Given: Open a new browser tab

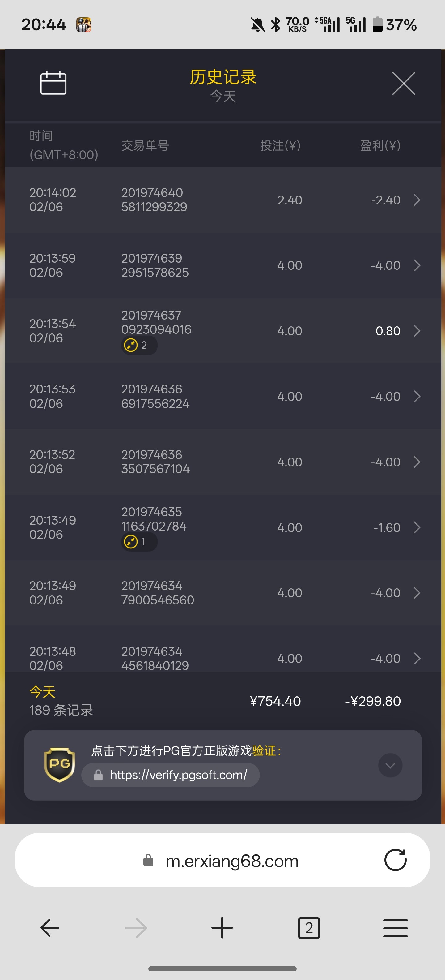Looking at the screenshot, I should [222, 928].
